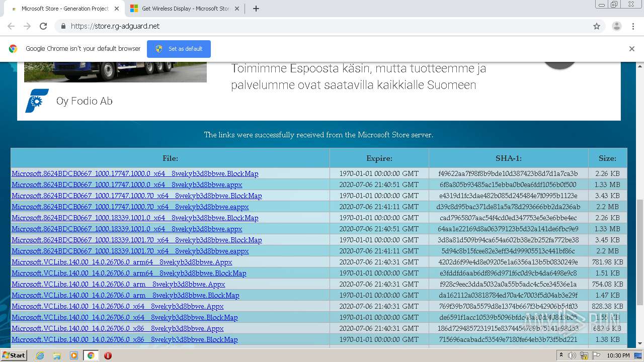This screenshot has height=362, width=644.
Task: Open Windows Media Player from taskbar
Action: (x=73, y=355)
